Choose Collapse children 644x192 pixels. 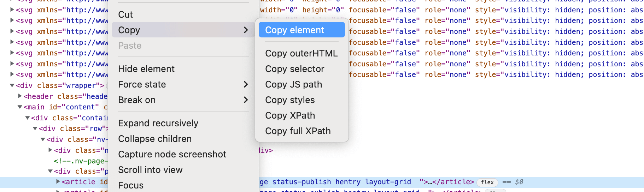[155, 139]
